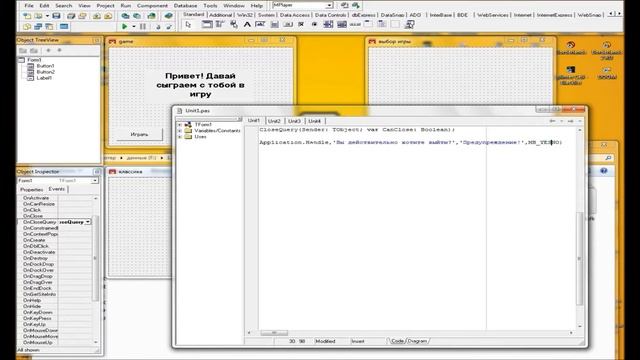640x360 pixels.
Task: Click the Object Inspector vertical scrollbar
Action: (96, 258)
